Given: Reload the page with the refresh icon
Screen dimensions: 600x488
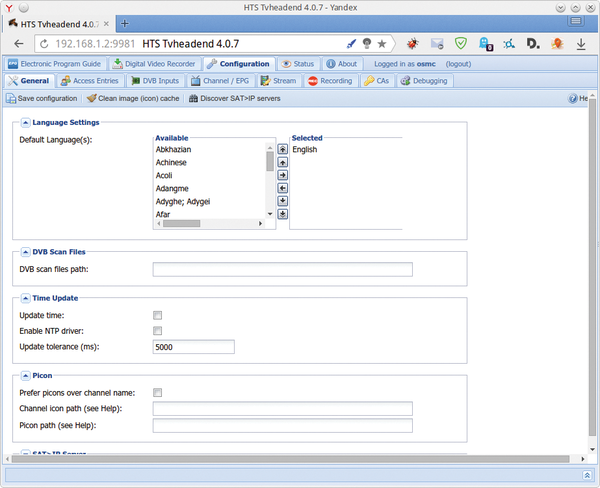Looking at the screenshot, I should 44,44.
